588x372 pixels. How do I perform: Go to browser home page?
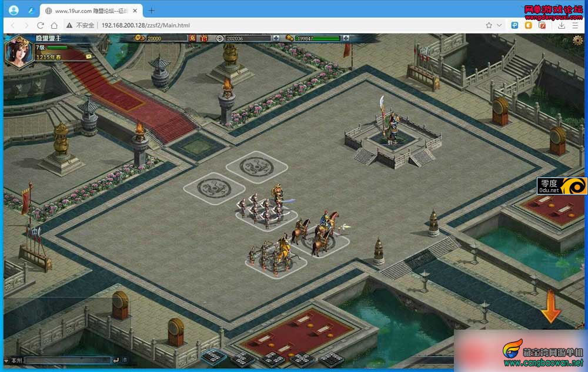54,25
